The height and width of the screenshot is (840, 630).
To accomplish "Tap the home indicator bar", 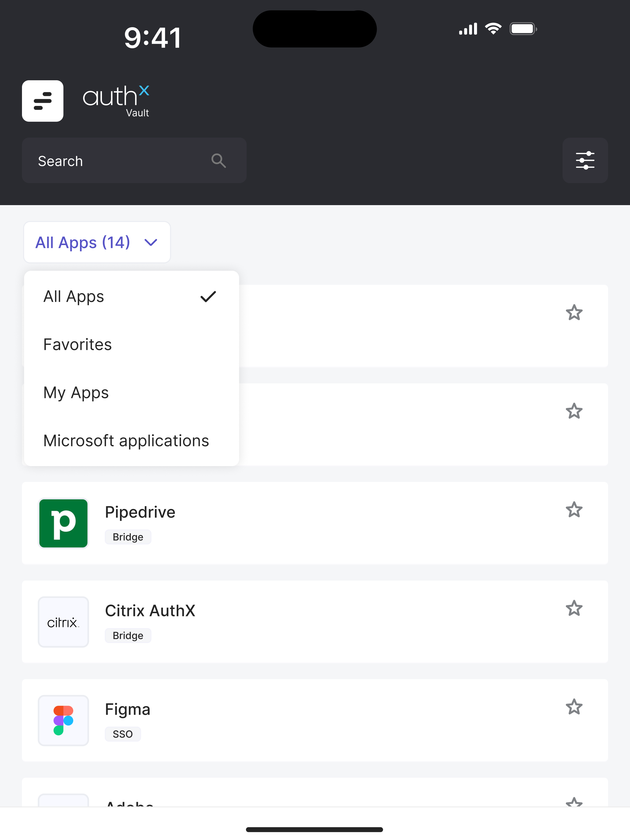I will tap(314, 830).
